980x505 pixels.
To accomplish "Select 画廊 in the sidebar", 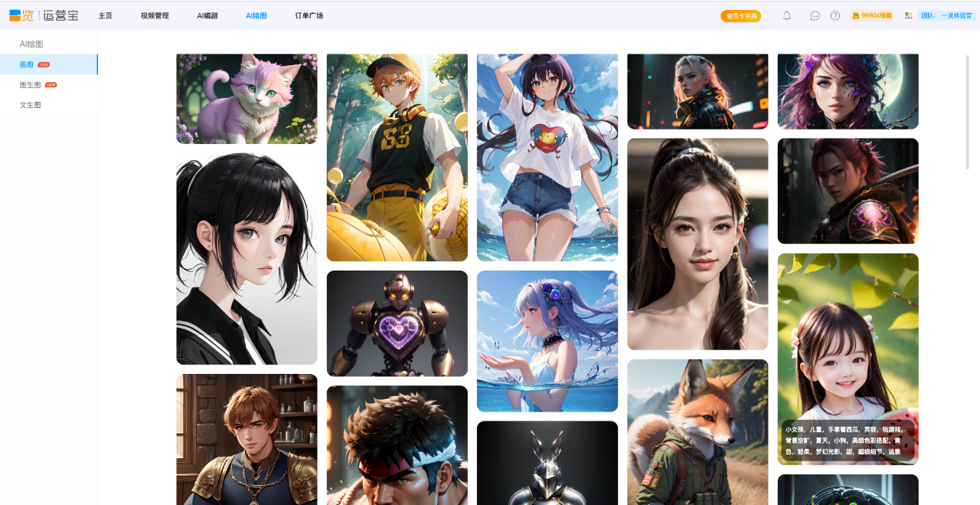I will (x=49, y=64).
